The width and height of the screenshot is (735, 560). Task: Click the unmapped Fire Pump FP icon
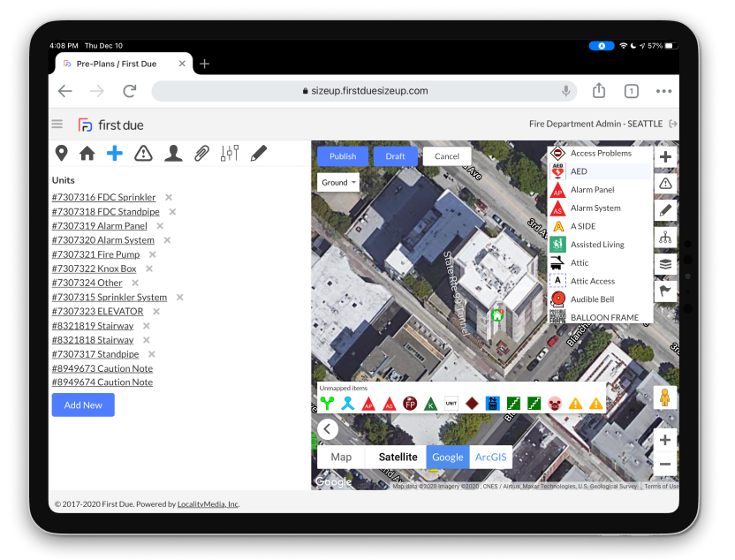tap(410, 404)
